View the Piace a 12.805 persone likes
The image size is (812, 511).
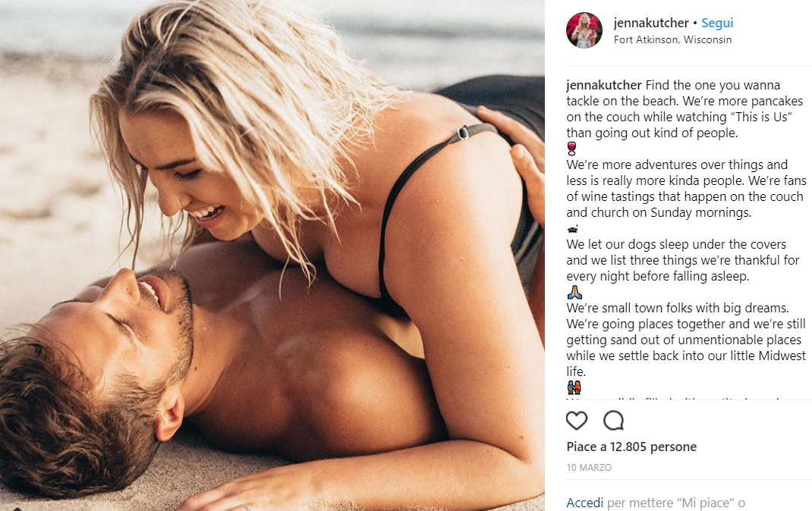(x=631, y=447)
